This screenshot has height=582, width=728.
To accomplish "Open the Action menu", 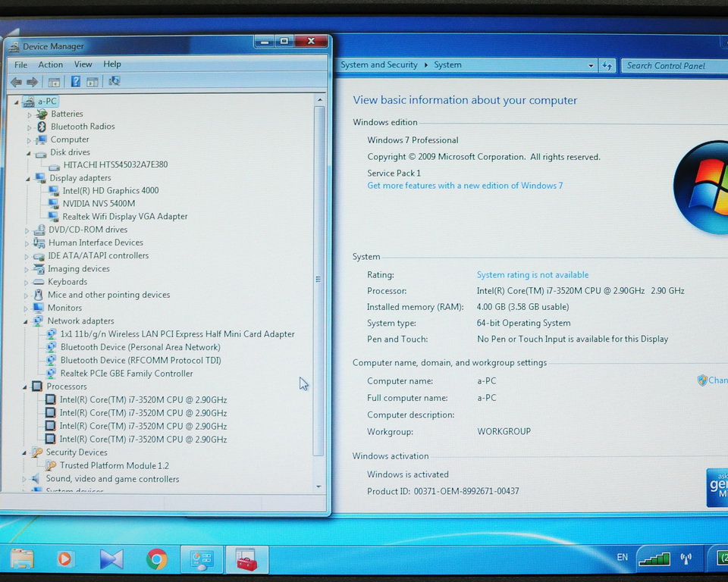I will [x=50, y=64].
